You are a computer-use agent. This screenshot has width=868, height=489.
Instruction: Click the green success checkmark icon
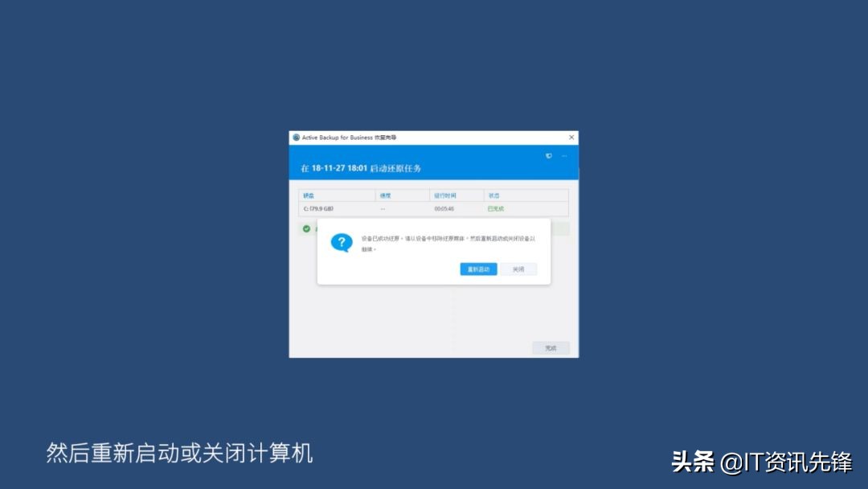point(306,228)
